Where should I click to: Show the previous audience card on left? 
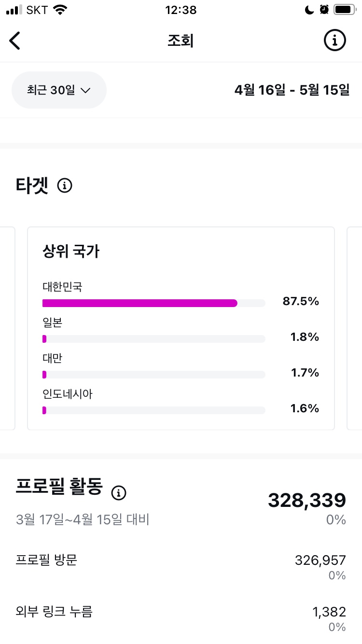7,328
